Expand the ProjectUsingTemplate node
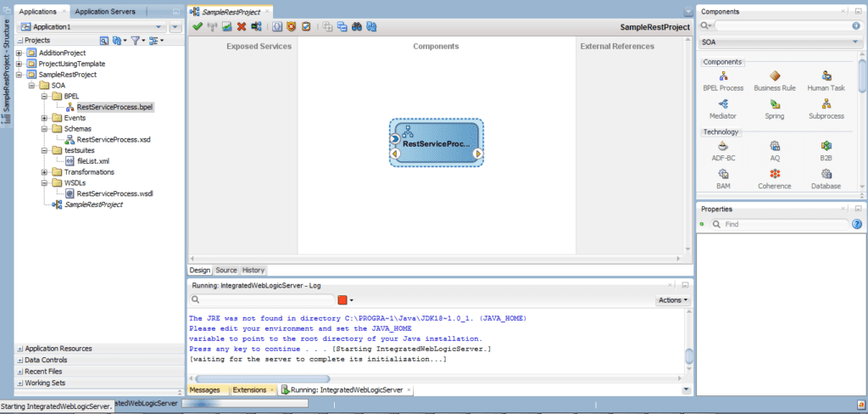Screen dimensions: 868x414 click(19, 64)
